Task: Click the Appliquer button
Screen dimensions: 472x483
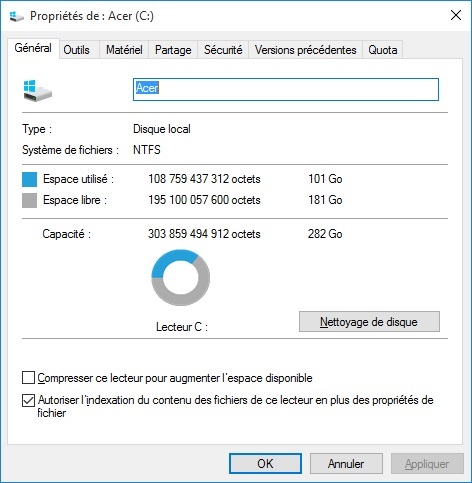Action: (x=427, y=464)
